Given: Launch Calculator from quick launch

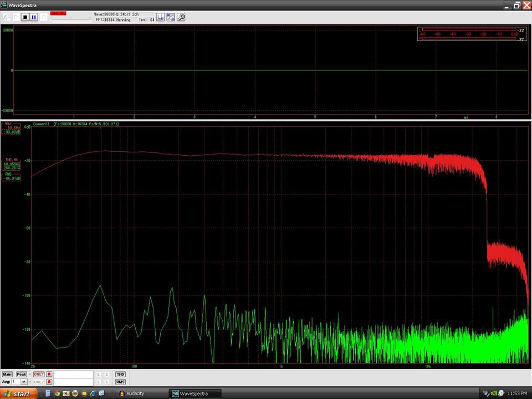Looking at the screenshot, I should pyautogui.click(x=48, y=393).
